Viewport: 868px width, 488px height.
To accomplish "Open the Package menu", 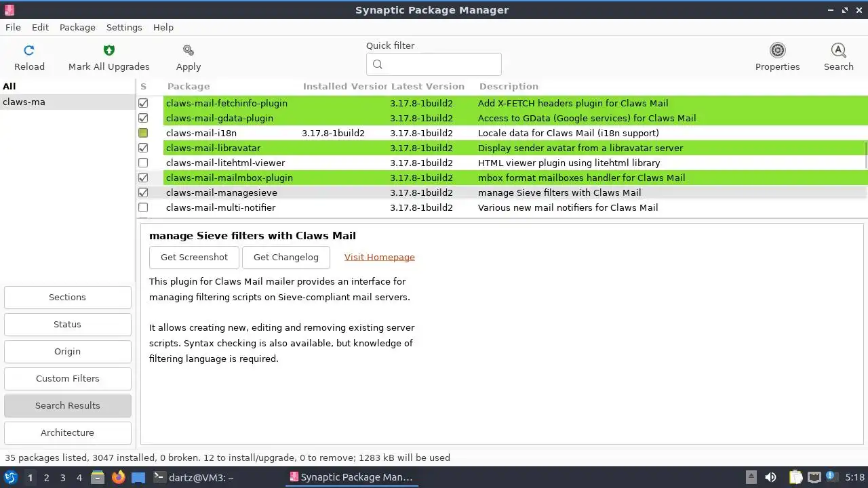I will (77, 27).
